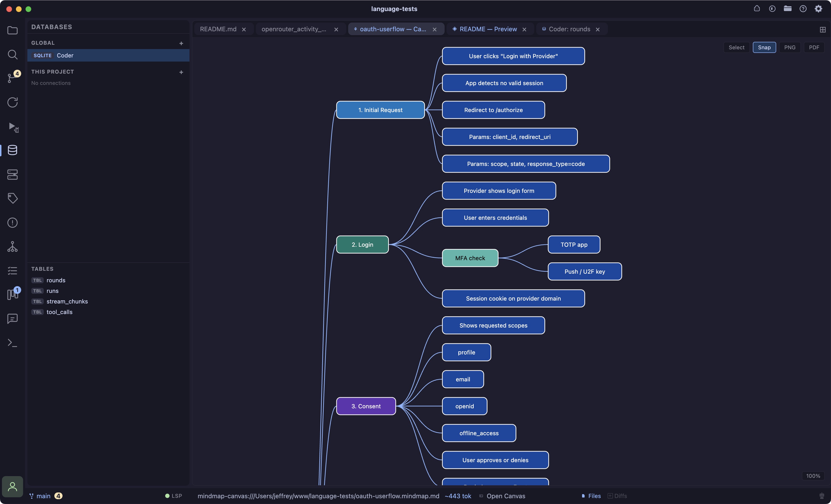Open the server stack icon in sidebar
Image resolution: width=831 pixels, height=504 pixels.
[13, 174]
